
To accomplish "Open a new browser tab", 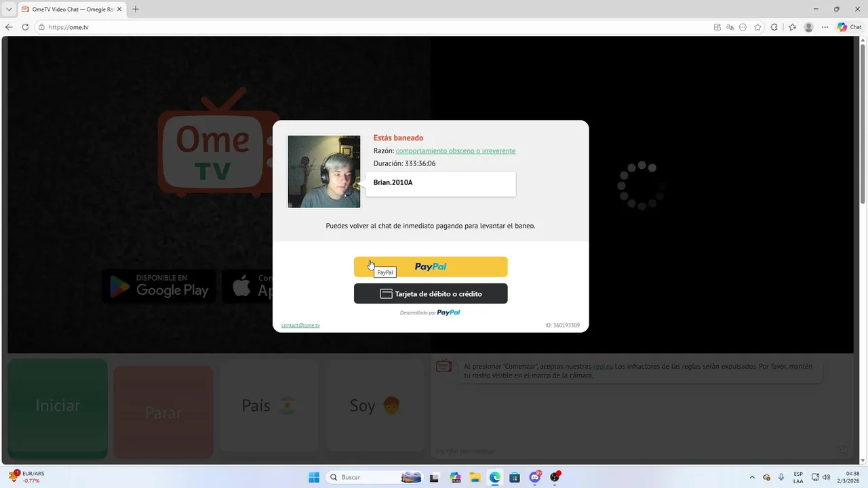I will (136, 9).
